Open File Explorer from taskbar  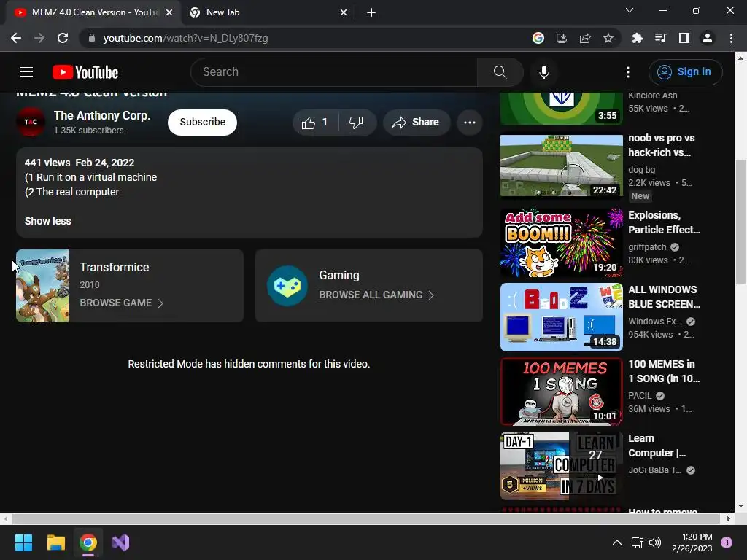click(55, 542)
